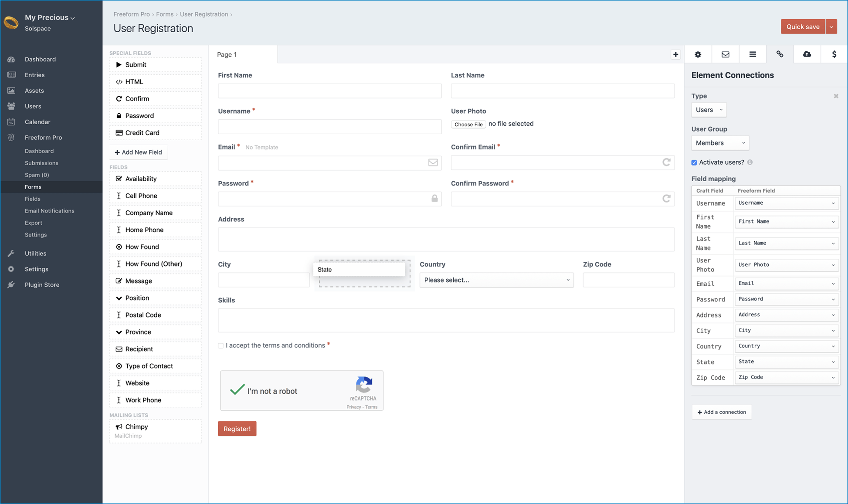The width and height of the screenshot is (848, 504).
Task: Open the Type dropdown set to Users
Action: [709, 110]
